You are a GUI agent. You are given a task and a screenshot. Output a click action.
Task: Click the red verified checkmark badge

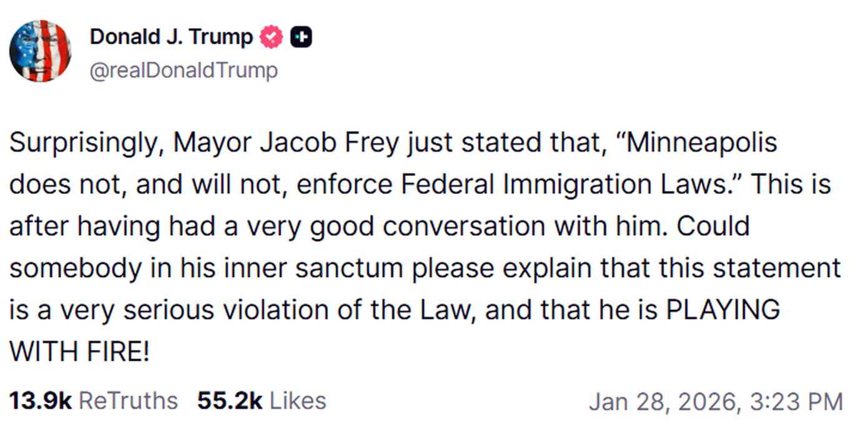pyautogui.click(x=270, y=37)
